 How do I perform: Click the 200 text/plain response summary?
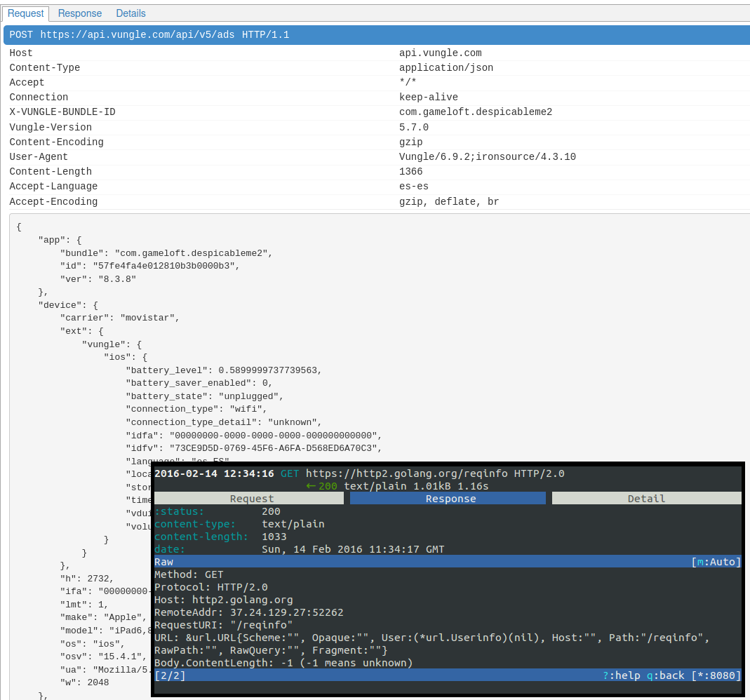point(397,486)
